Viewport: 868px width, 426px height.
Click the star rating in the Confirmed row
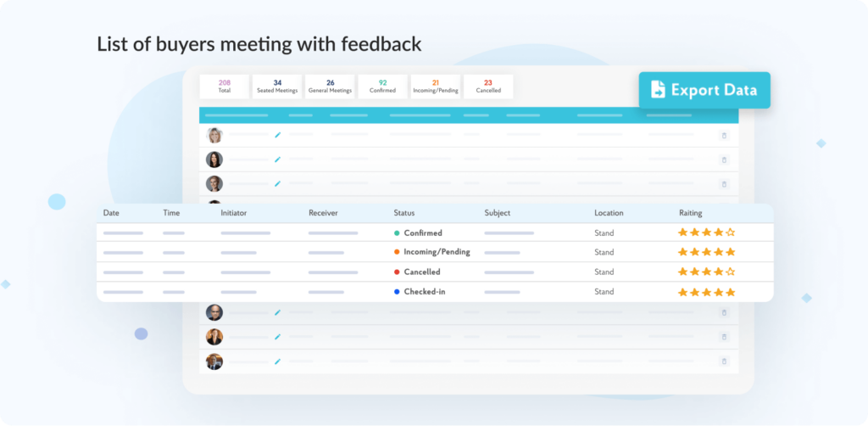tap(706, 233)
